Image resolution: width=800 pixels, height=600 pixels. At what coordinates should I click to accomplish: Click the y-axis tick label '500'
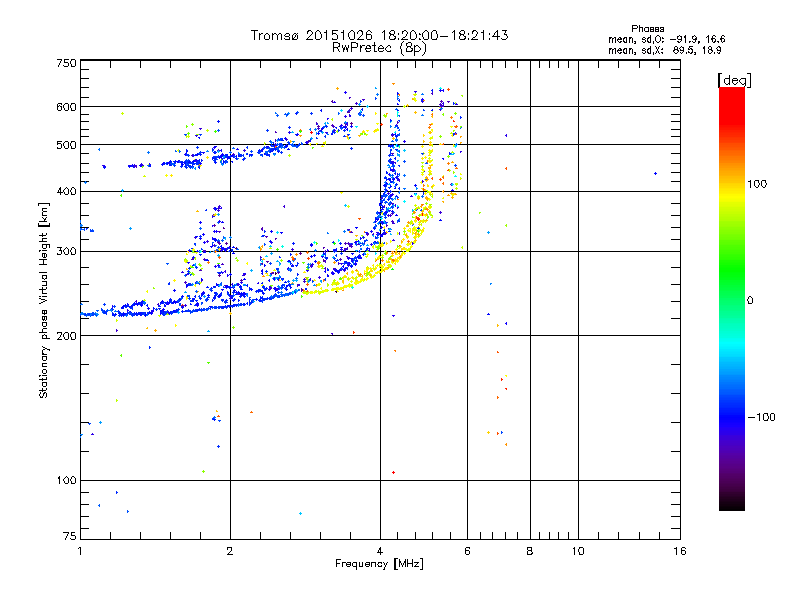[66, 145]
